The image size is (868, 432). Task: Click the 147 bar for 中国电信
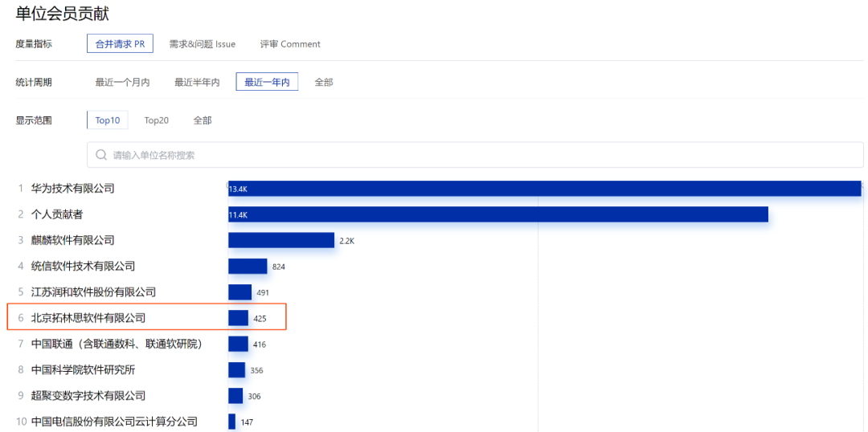(231, 422)
